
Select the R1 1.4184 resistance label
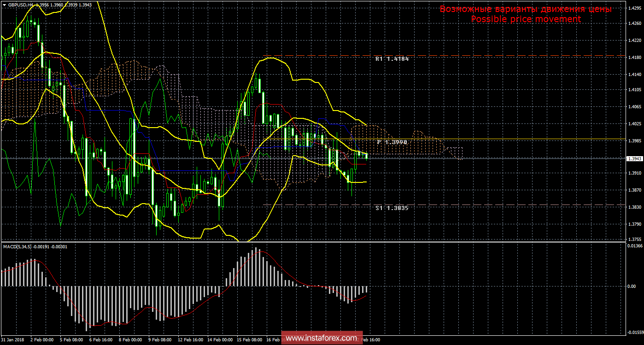(x=392, y=59)
